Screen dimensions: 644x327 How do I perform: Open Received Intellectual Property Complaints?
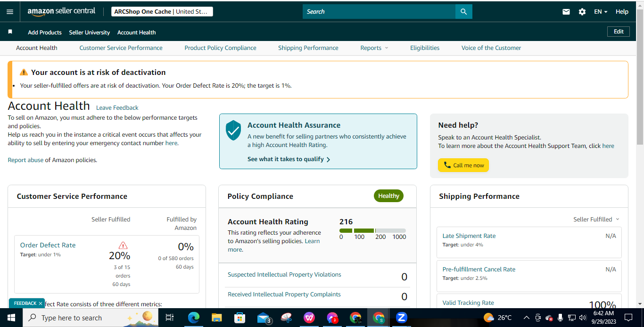coord(284,294)
